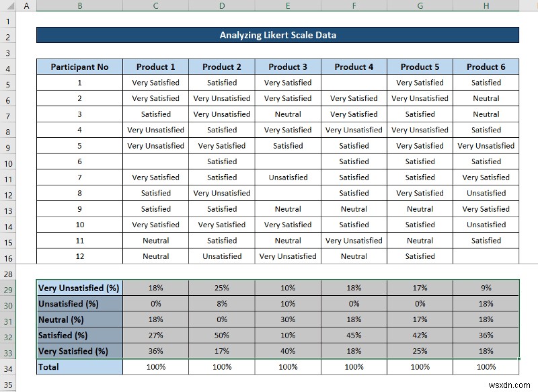Click the 100% total under Product 1
Viewport: 538px width, 392px height.
click(155, 366)
